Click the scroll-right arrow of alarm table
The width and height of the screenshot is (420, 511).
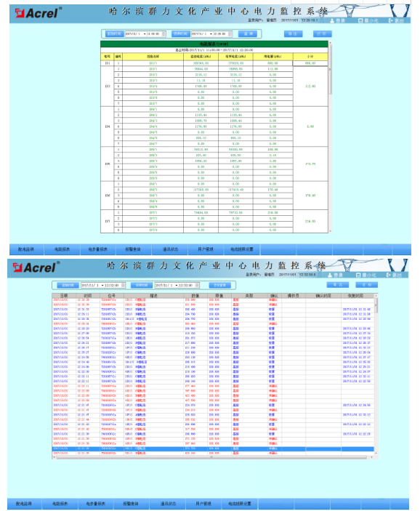point(372,457)
